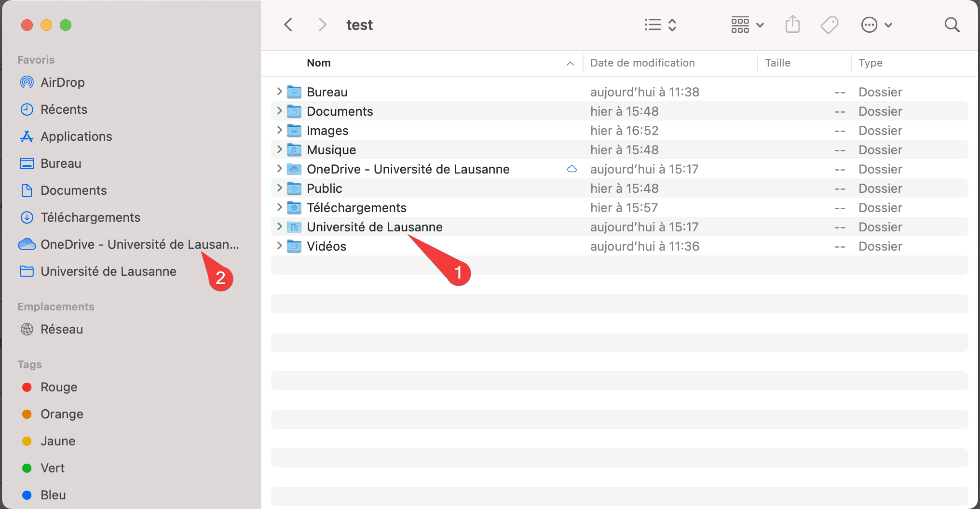Open the Search magnifier icon
This screenshot has width=980, height=509.
952,25
